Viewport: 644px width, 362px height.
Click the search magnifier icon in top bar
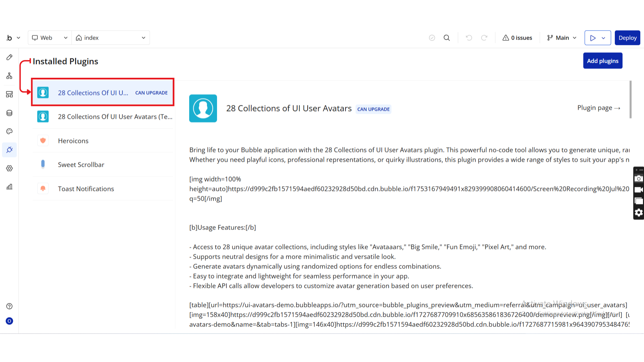pyautogui.click(x=447, y=38)
